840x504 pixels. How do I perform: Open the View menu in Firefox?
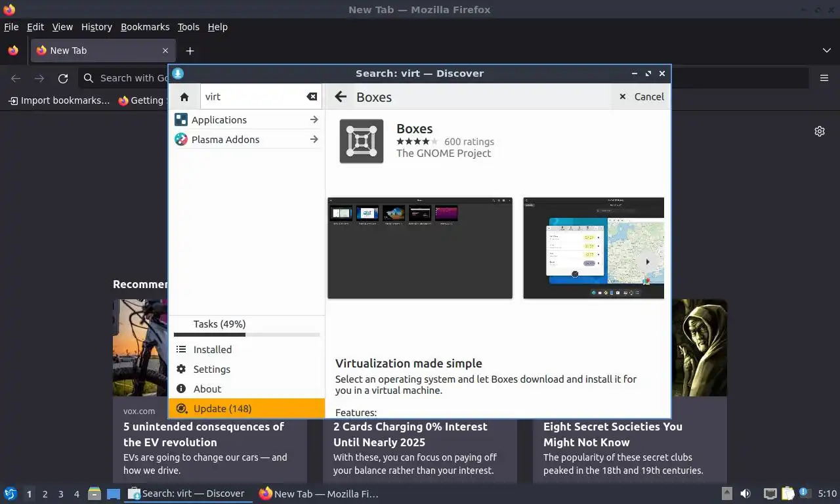(62, 27)
